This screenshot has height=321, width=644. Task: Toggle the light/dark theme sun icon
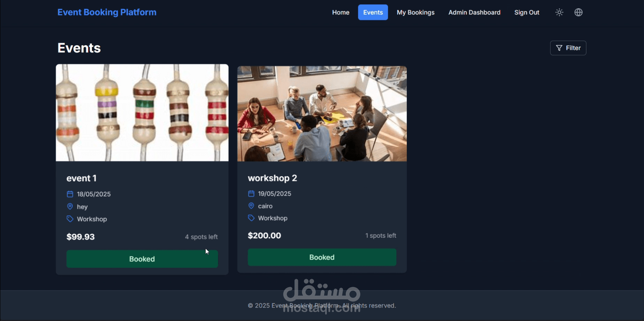pyautogui.click(x=559, y=12)
